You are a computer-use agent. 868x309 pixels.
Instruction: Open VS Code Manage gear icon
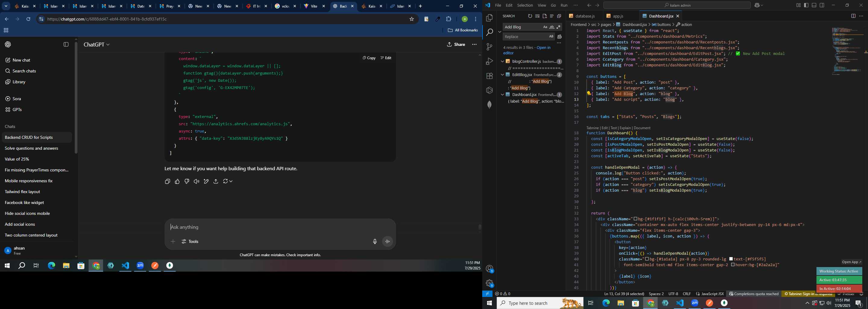(489, 283)
